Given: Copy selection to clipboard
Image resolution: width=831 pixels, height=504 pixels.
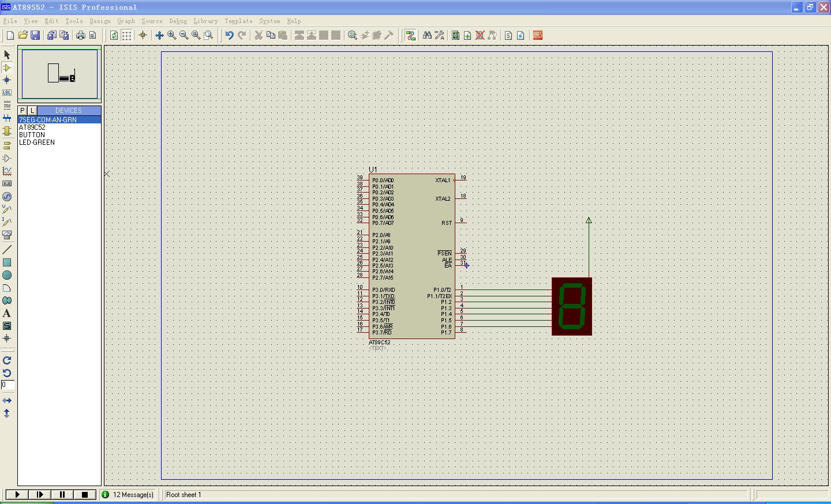Looking at the screenshot, I should (x=271, y=35).
